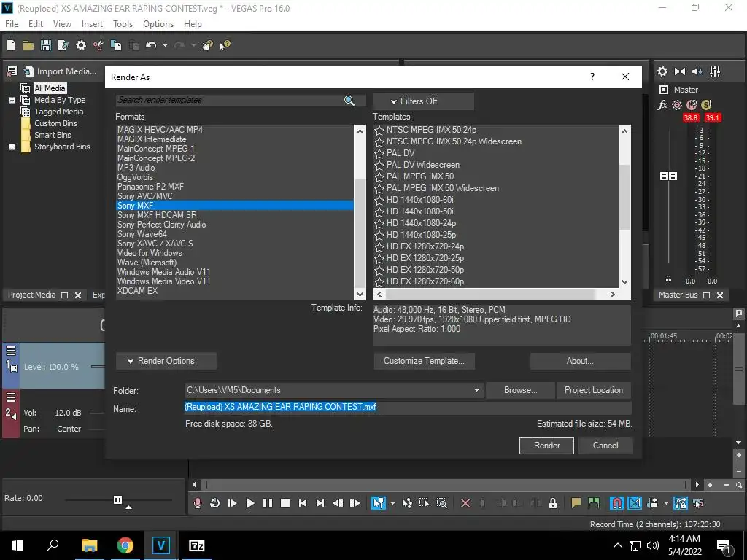Open undo history dropdown arrow
Viewport: 747px width, 560px height.
coord(166,45)
